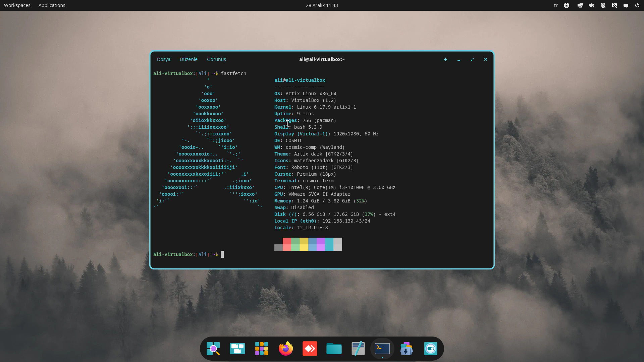Open the accessibility panel icon
This screenshot has height=362, width=644.
[567, 5]
